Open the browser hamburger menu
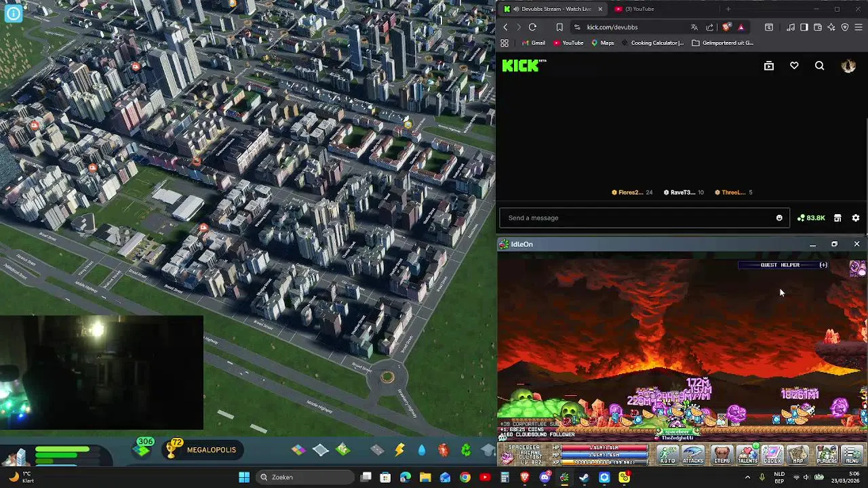This screenshot has height=488, width=868. (x=859, y=27)
